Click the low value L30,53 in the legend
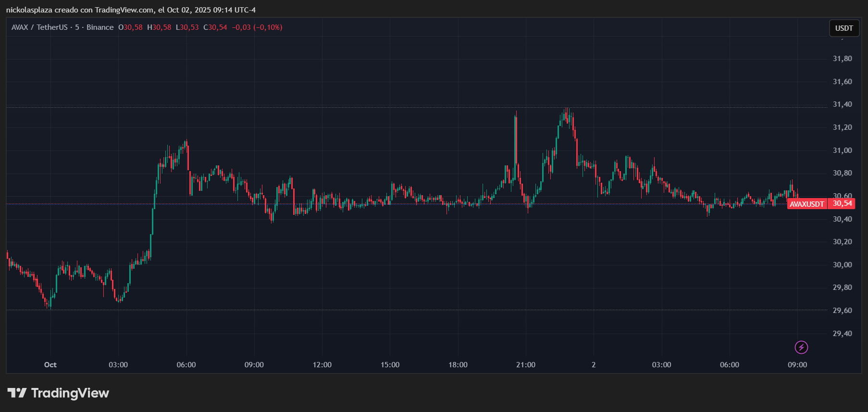Viewport: 868px width, 412px height. pyautogui.click(x=187, y=27)
